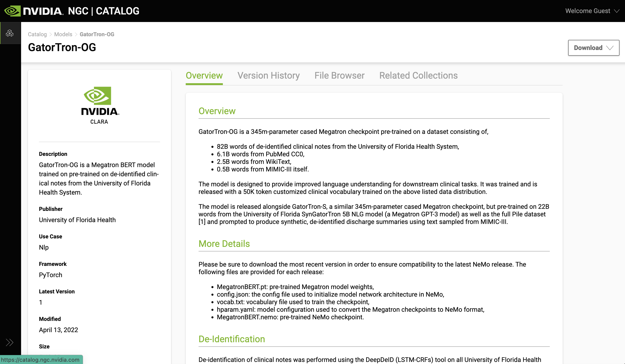Click the Latest Version label
Viewport: 625px width, 364px height.
point(57,291)
